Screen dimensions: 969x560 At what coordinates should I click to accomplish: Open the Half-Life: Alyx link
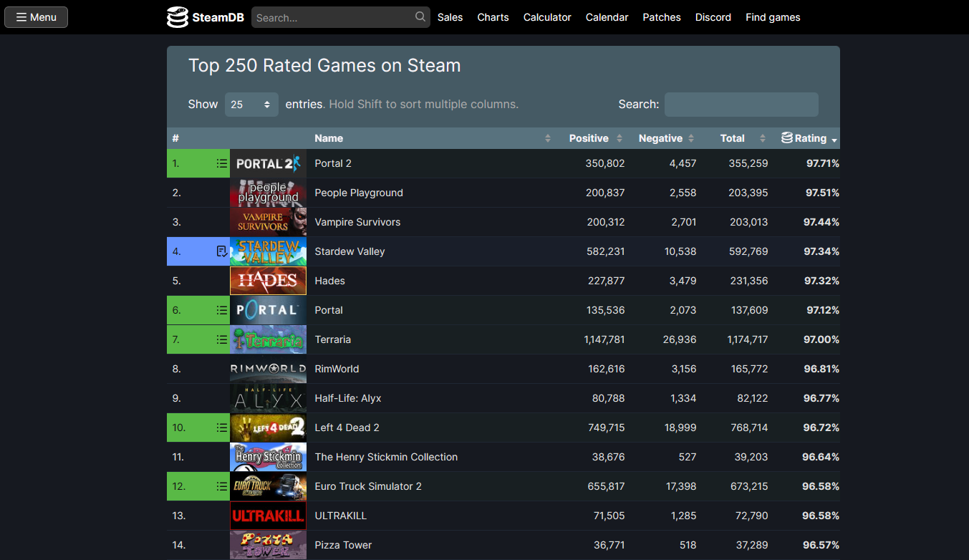coord(348,398)
